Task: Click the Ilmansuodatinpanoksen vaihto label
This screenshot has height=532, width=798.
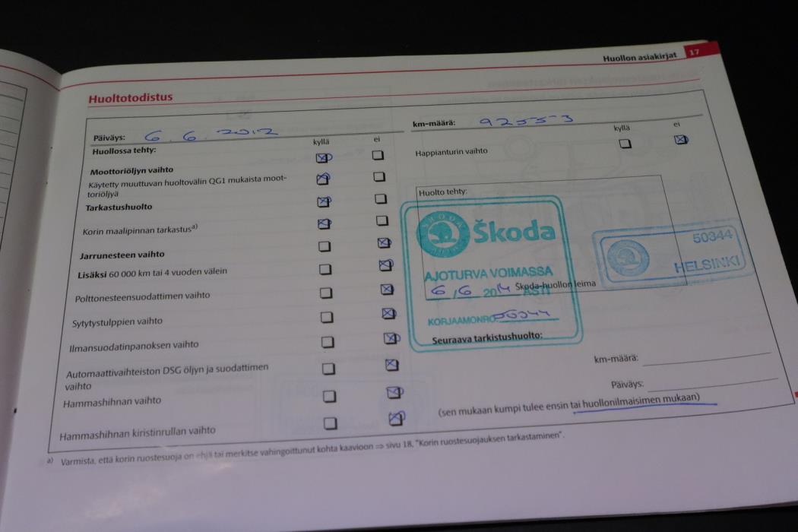Action: (x=134, y=347)
